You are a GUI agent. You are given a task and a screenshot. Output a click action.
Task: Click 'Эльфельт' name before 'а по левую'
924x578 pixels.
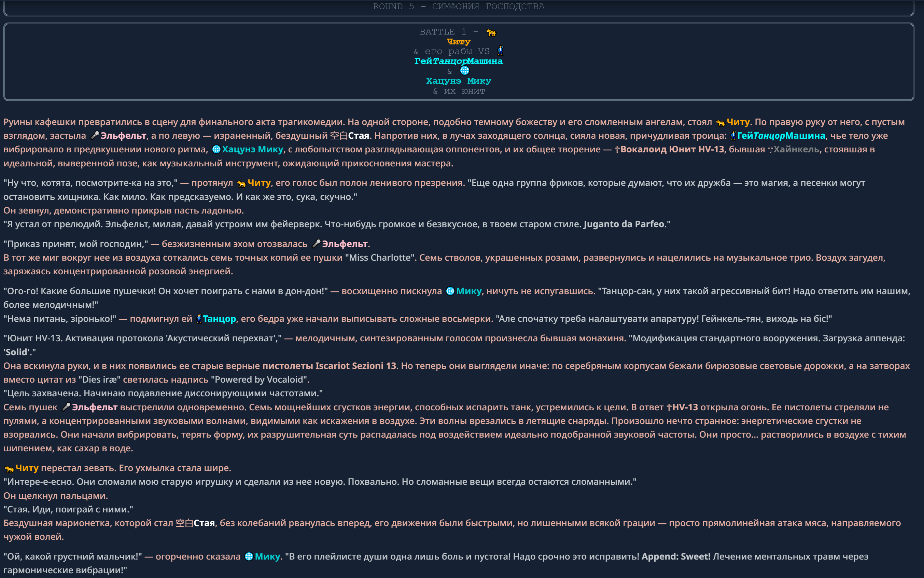click(123, 136)
